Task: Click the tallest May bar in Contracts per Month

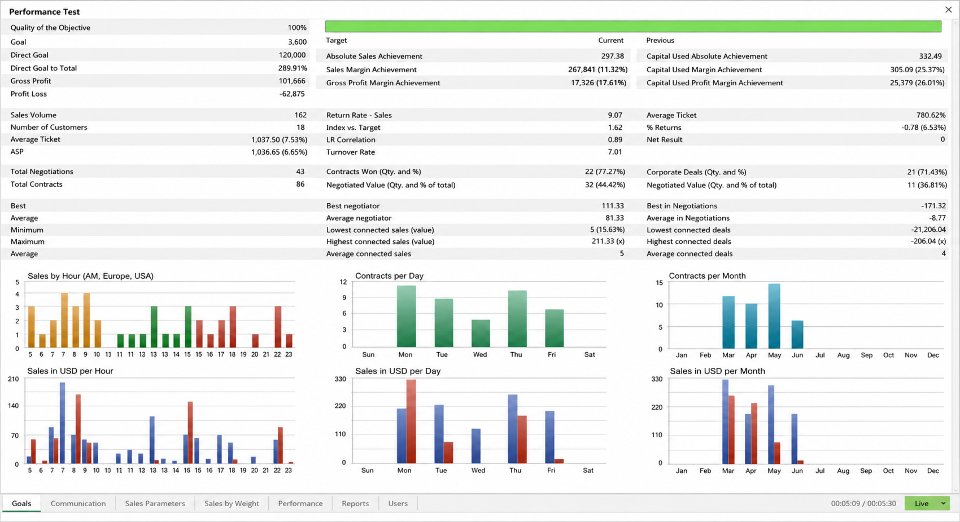Action: pyautogui.click(x=774, y=316)
